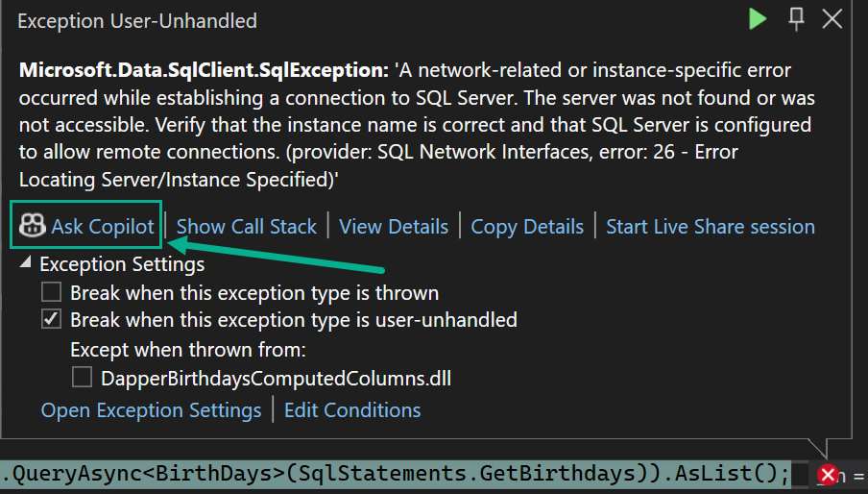Check the DapperBirthdaysComputedColumns.dll checkbox
The height and width of the screenshot is (494, 868).
click(82, 378)
